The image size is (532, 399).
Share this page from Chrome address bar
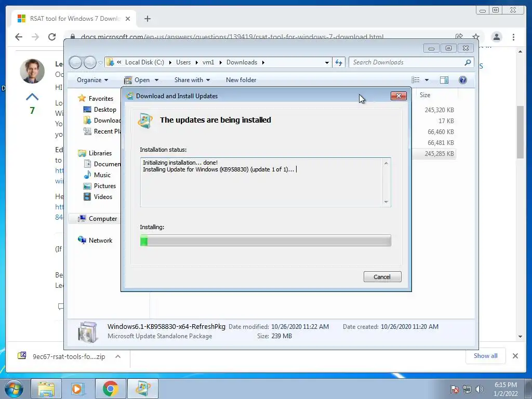[x=459, y=37]
